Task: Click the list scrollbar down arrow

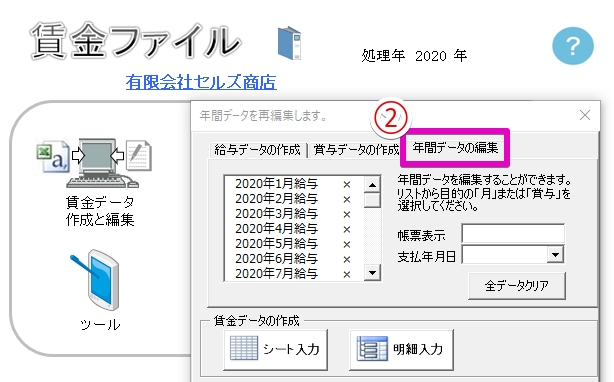Action: point(372,272)
